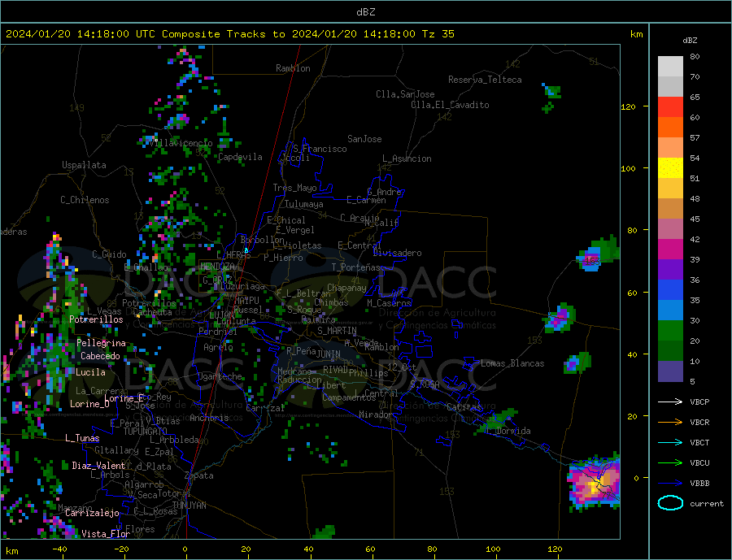Image resolution: width=732 pixels, height=560 pixels.
Task: Select the bright green 20-30 dBZ swatch
Action: [670, 331]
